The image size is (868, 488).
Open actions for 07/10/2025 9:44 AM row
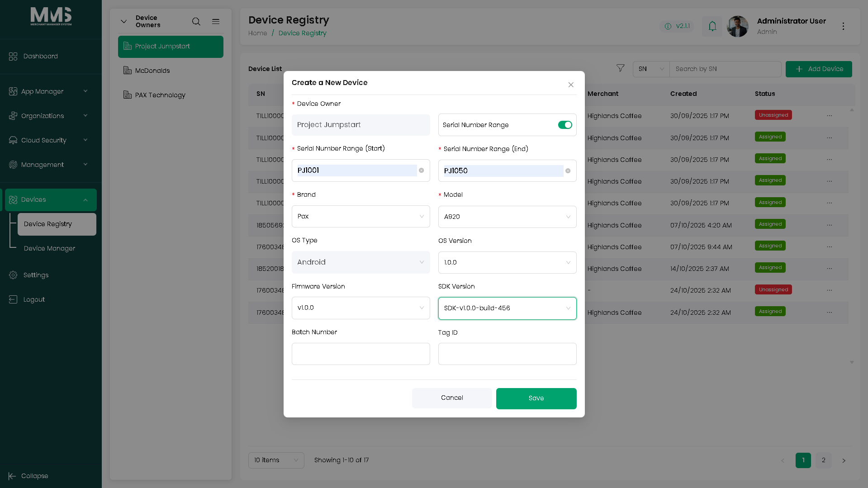[x=829, y=247]
